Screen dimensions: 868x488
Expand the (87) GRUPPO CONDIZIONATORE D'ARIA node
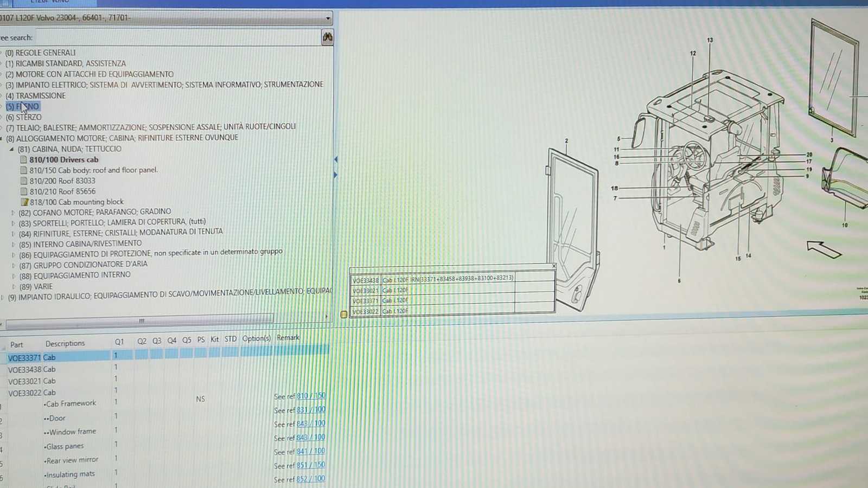13,266
